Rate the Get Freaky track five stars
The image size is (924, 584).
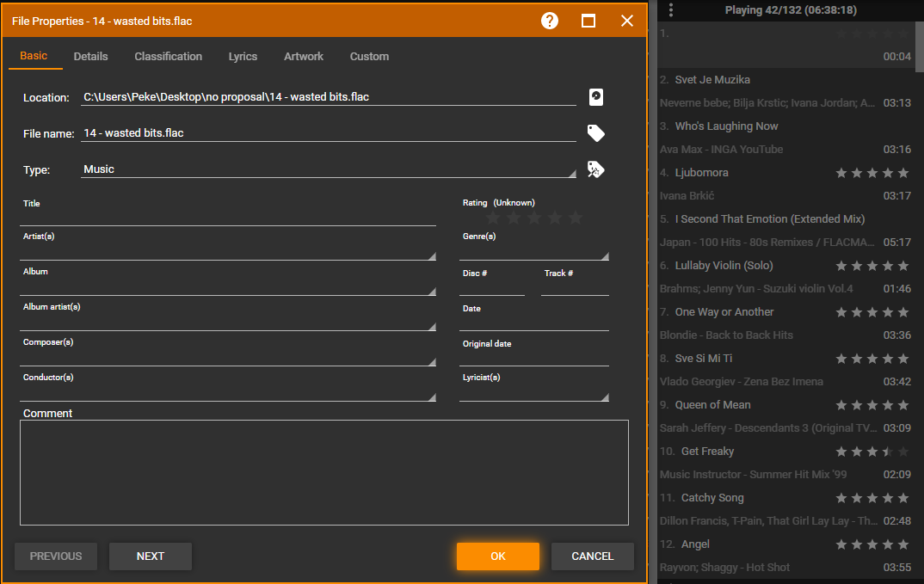pyautogui.click(x=902, y=452)
